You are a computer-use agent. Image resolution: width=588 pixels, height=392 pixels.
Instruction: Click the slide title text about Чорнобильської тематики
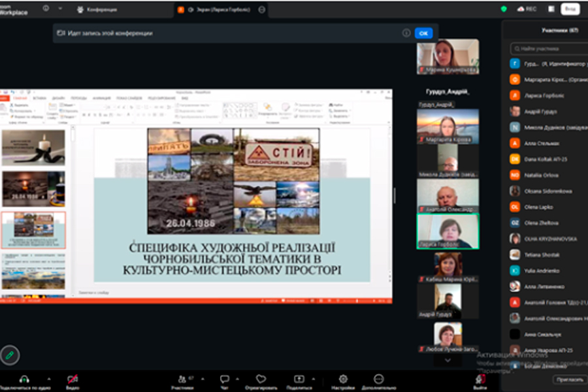coord(232,259)
